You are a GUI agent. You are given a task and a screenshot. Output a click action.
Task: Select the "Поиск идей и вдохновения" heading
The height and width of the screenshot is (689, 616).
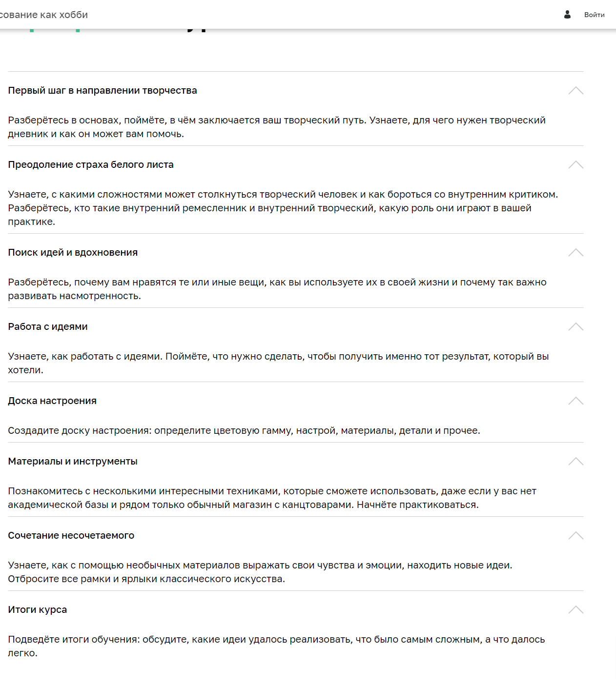(x=73, y=252)
